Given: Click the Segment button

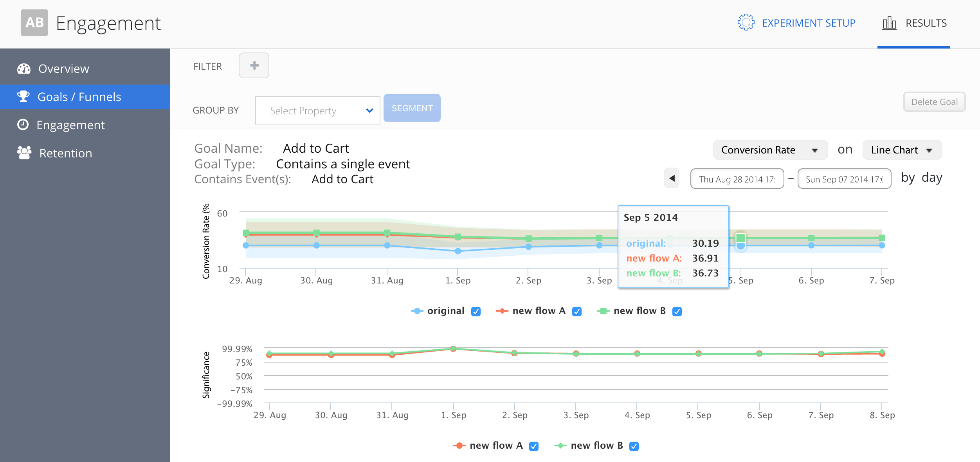Looking at the screenshot, I should 412,108.
